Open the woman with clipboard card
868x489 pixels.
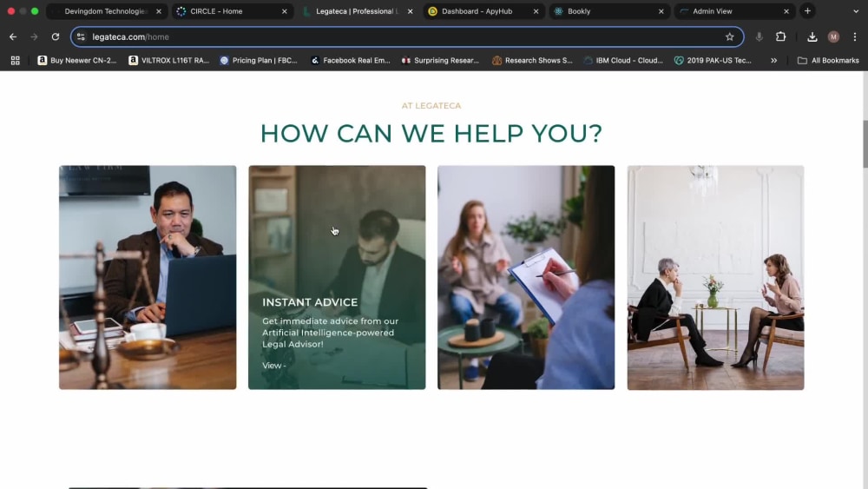(526, 277)
